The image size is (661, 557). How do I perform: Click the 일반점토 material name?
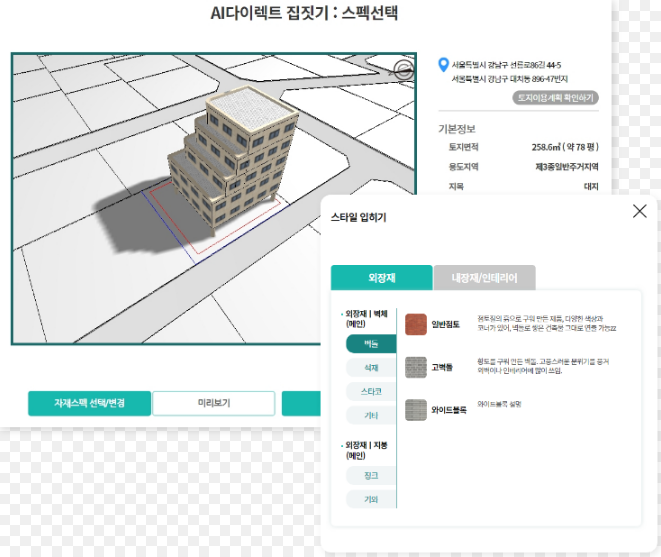pos(445,325)
